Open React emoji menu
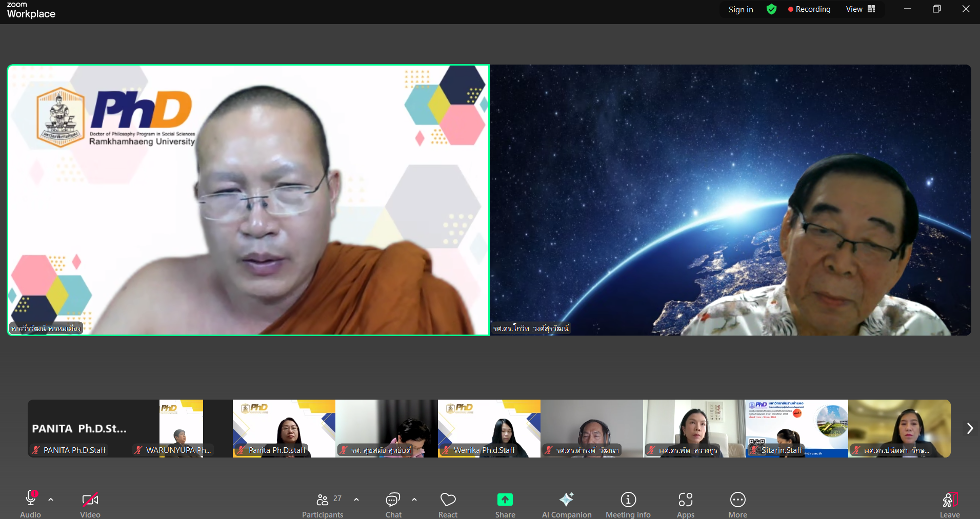980x519 pixels. click(448, 504)
